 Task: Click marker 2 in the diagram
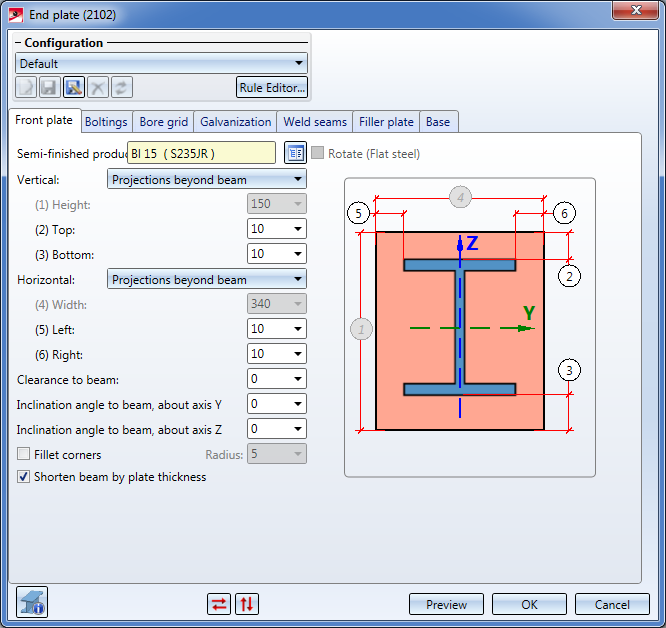click(x=569, y=276)
